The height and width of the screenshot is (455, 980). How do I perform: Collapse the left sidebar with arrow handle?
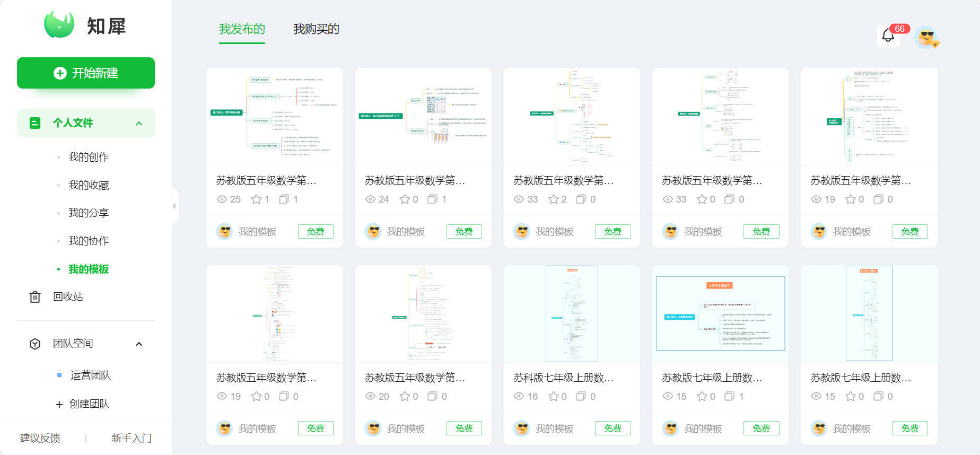pyautogui.click(x=174, y=206)
